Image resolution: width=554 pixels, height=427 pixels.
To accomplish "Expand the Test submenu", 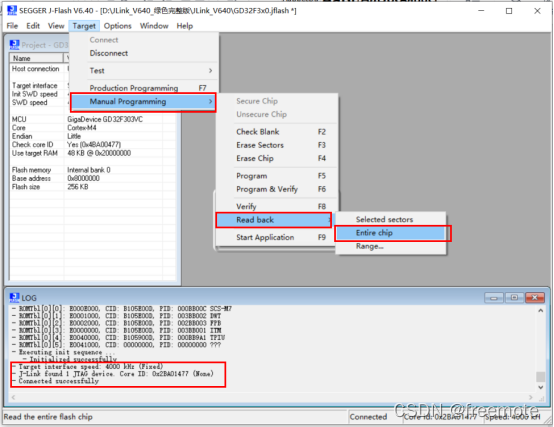I will [x=144, y=71].
